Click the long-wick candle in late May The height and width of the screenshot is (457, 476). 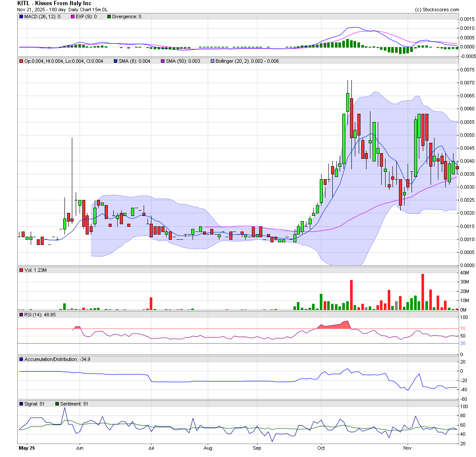[72, 180]
